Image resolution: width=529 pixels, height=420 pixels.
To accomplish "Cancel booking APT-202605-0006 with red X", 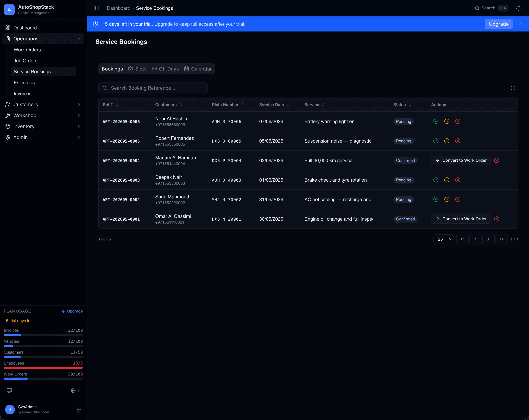I will 458,122.
